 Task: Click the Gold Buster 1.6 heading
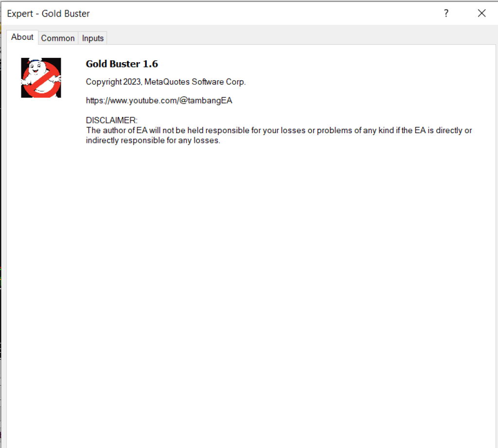[122, 64]
